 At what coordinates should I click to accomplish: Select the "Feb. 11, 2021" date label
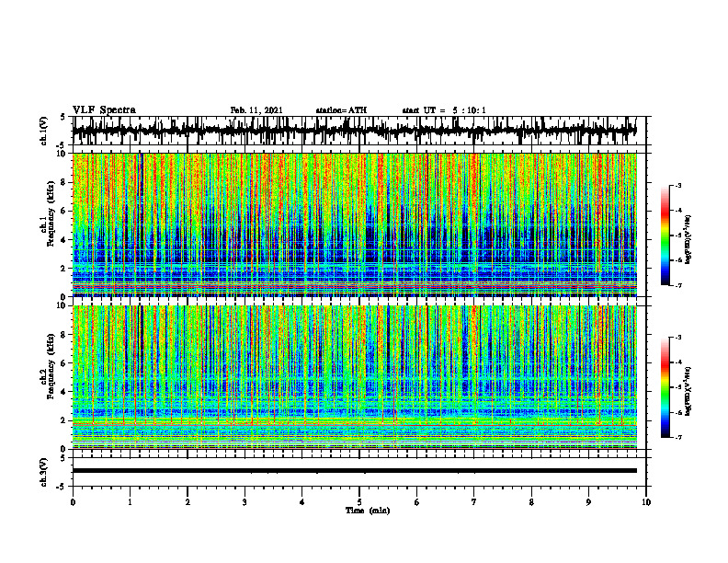(256, 110)
